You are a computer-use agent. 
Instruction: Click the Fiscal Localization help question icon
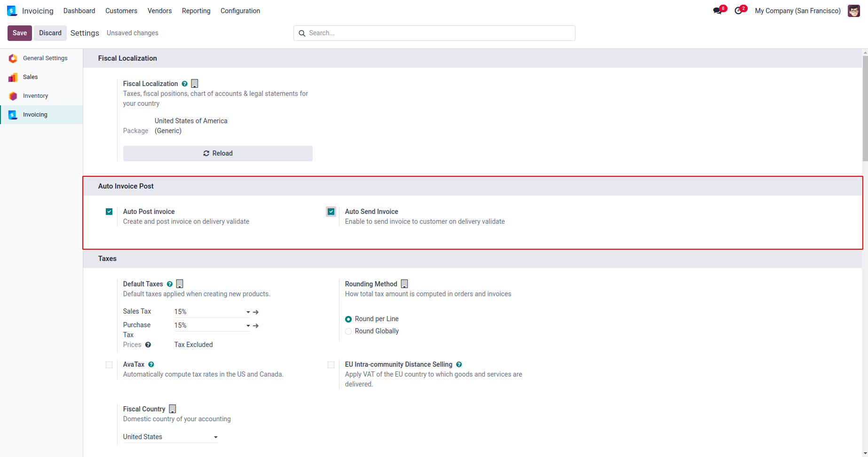(x=185, y=84)
